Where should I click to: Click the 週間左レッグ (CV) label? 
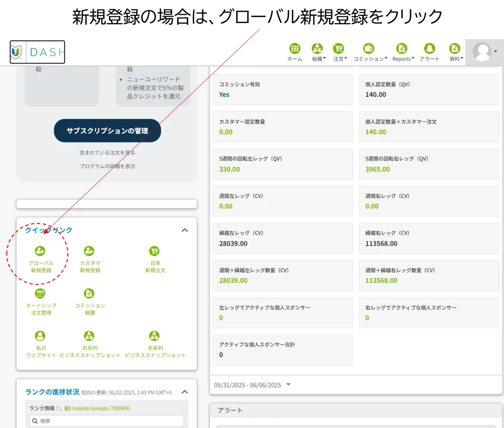(x=241, y=196)
